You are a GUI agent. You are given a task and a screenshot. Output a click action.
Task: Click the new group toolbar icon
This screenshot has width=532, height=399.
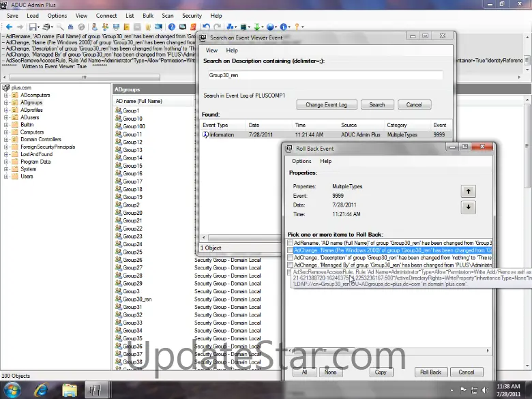[x=105, y=27]
